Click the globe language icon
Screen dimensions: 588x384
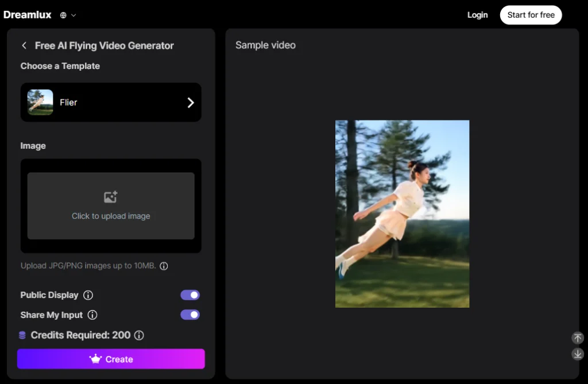click(x=63, y=15)
